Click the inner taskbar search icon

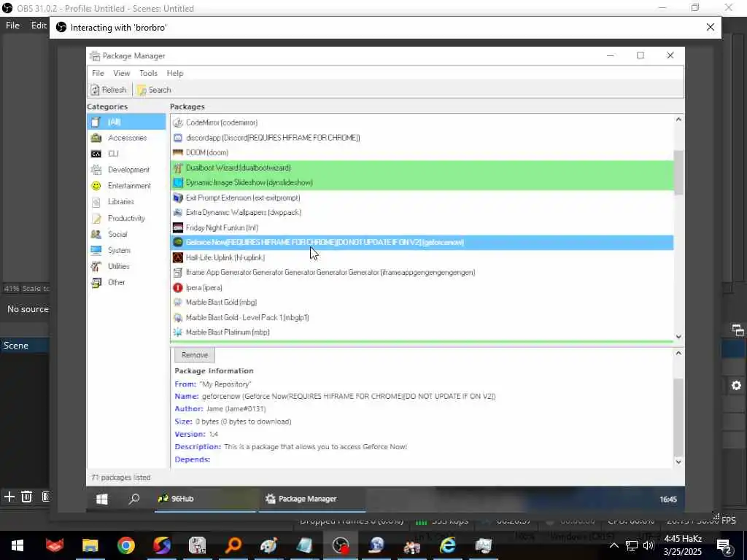pyautogui.click(x=134, y=499)
